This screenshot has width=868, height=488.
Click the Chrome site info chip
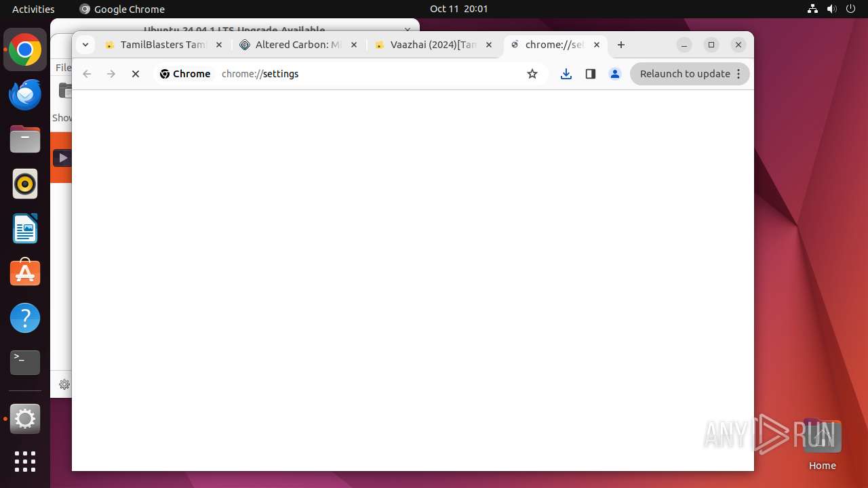[x=185, y=74]
